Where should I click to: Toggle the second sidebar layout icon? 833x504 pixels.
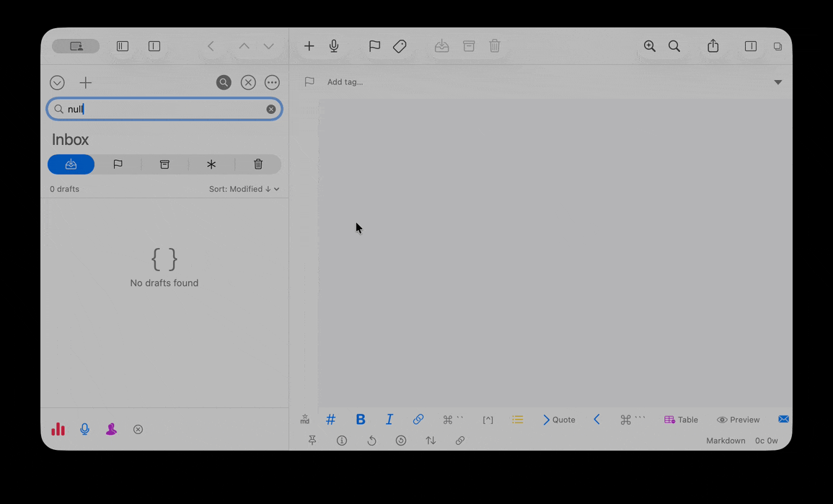(154, 46)
